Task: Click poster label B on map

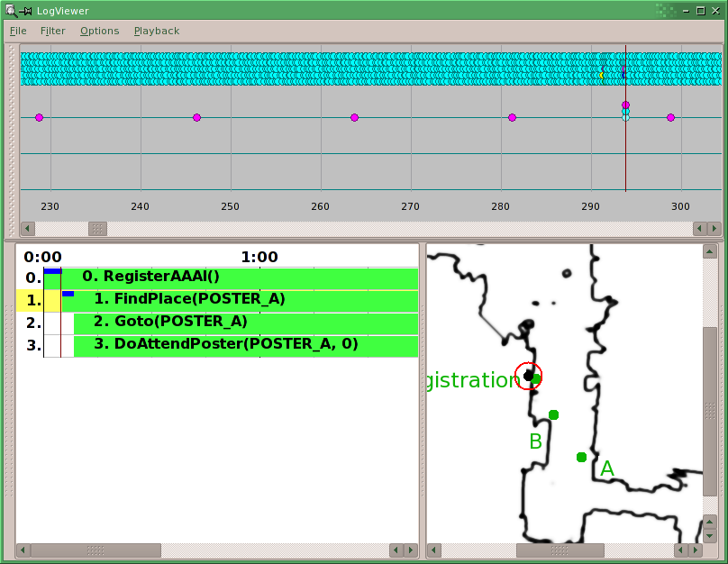Action: (535, 441)
